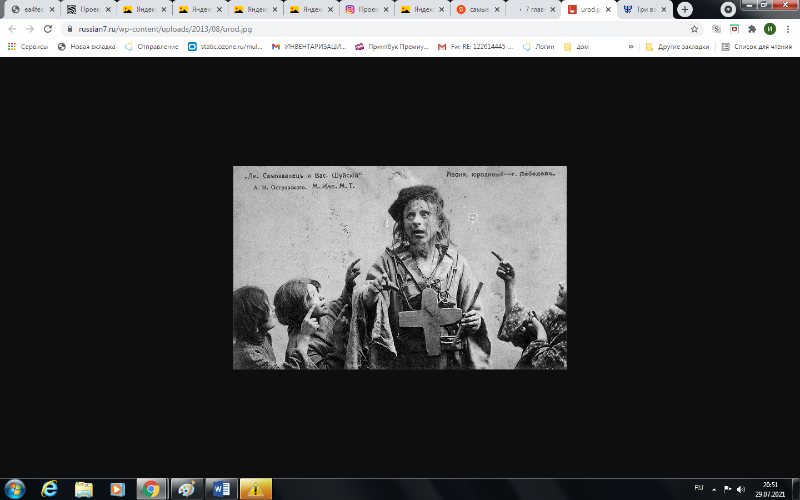Open Paint from the taskbar
This screenshot has width=800, height=500.
point(187,489)
